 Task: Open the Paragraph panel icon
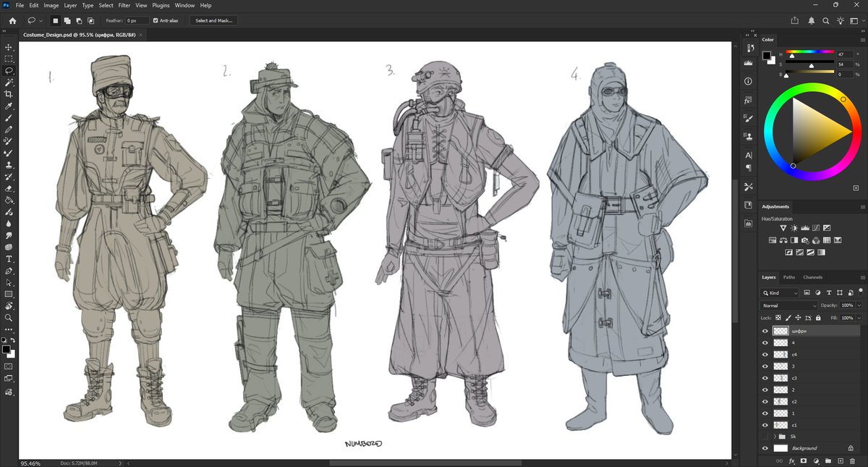click(748, 168)
